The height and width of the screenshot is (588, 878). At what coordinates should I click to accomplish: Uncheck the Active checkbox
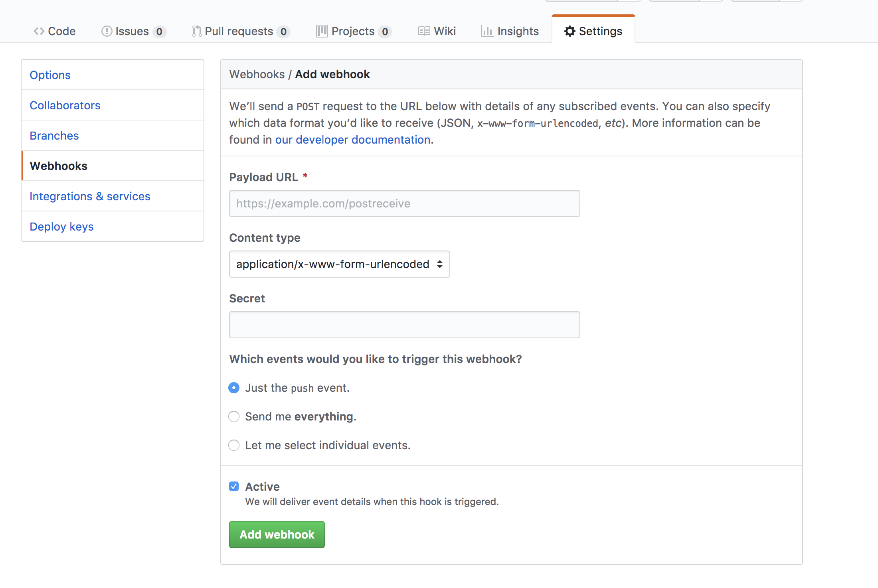(234, 486)
